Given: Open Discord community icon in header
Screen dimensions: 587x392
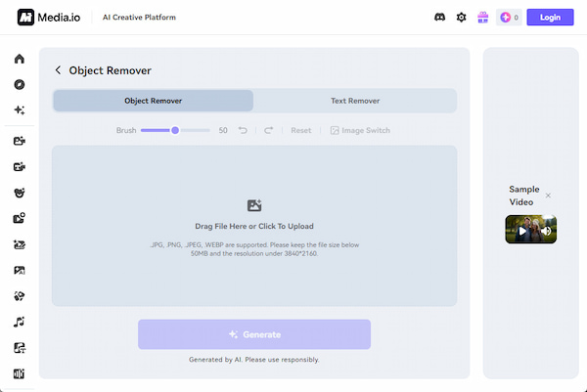Looking at the screenshot, I should (439, 18).
